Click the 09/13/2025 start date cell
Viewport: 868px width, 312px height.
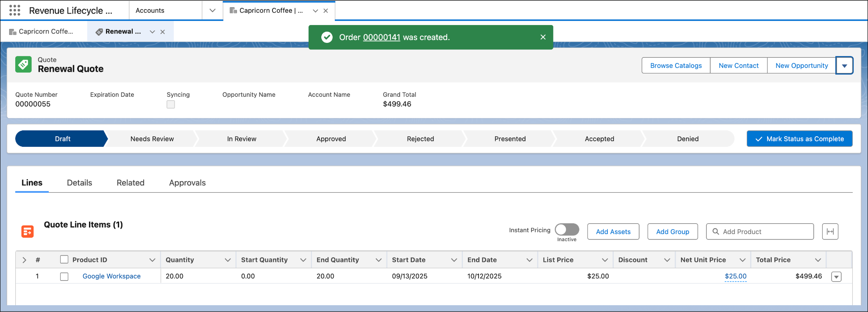tap(424, 276)
